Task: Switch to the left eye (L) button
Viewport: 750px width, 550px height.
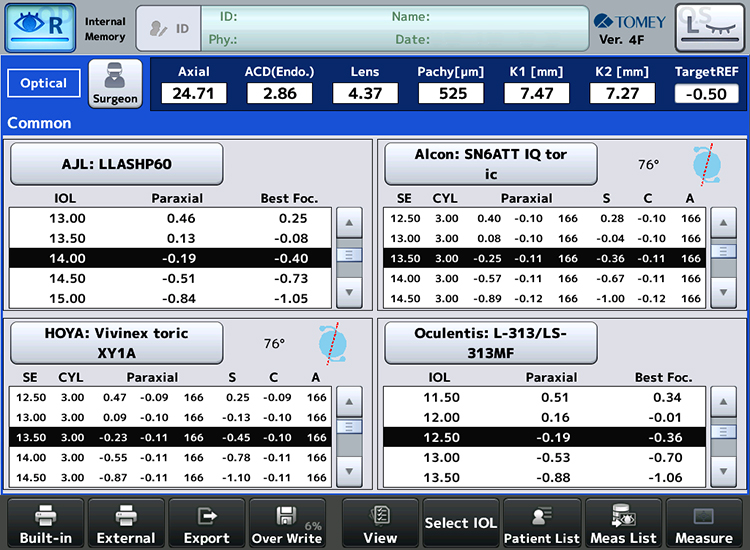Action: [x=709, y=28]
